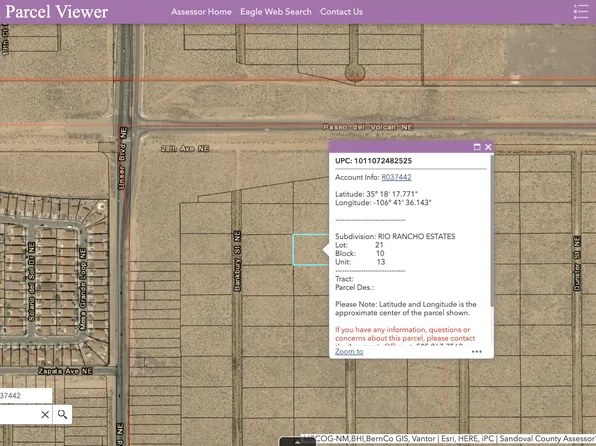Click the Latitude value in the popup

(392, 194)
